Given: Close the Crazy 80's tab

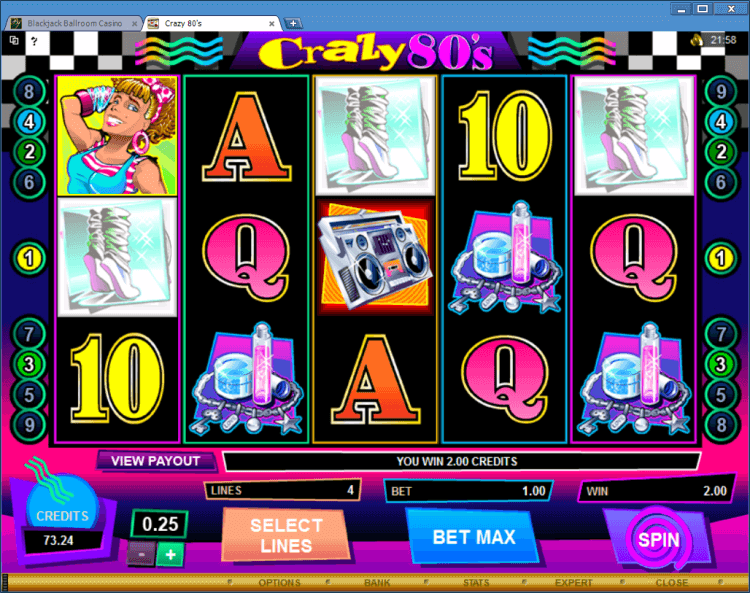Looking at the screenshot, I should point(272,23).
